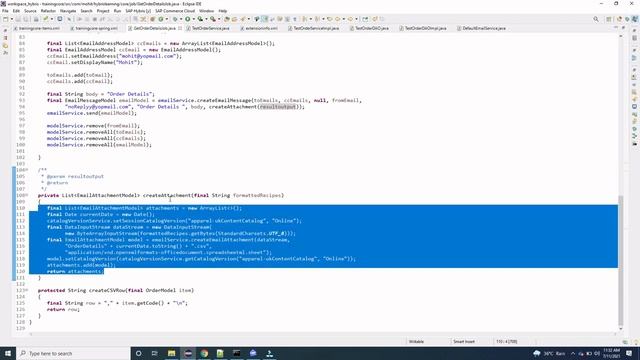The image size is (640, 360).
Task: Open the Refactor menu
Action: 48,11
